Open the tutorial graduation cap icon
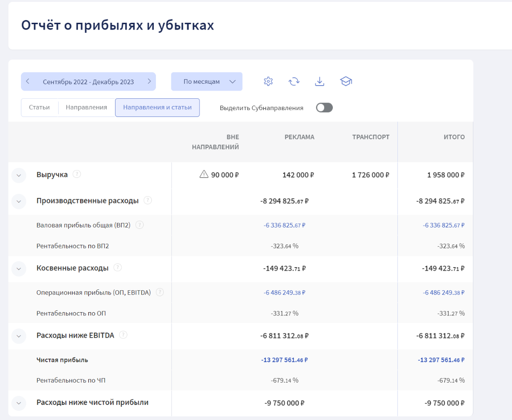 [346, 81]
